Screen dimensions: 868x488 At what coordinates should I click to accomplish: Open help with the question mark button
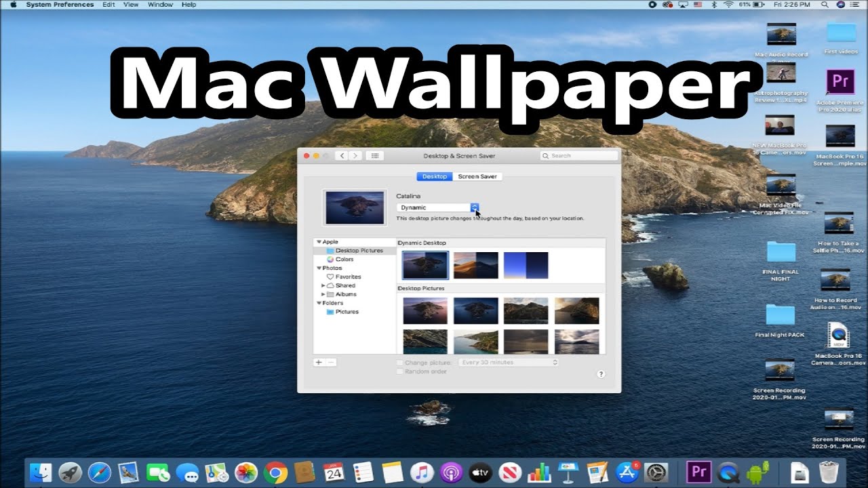601,374
